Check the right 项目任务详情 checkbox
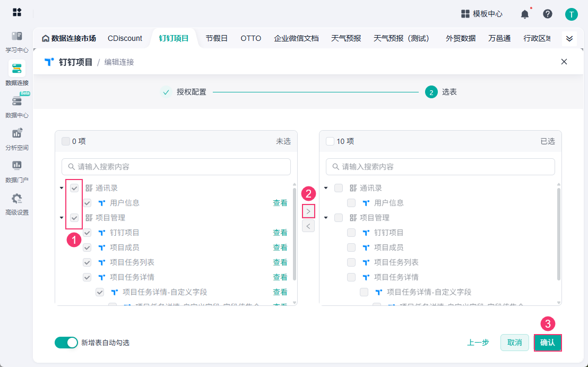Screen dimensions: 588x367 (351, 277)
